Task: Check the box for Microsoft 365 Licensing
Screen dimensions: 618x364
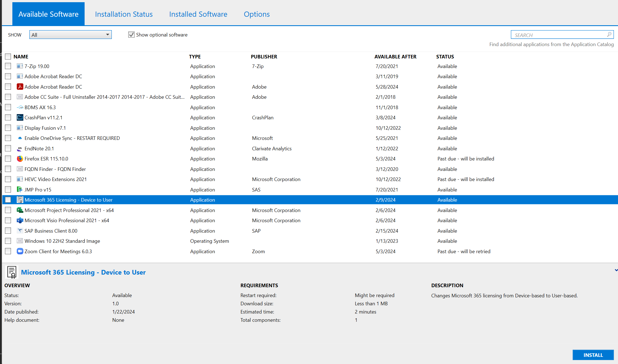Action: pos(8,200)
